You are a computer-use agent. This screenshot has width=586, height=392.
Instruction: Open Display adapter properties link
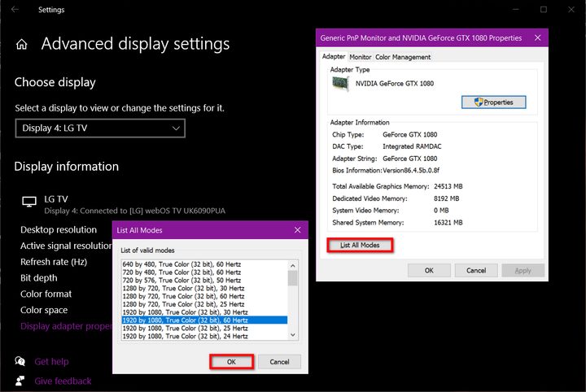coord(66,326)
